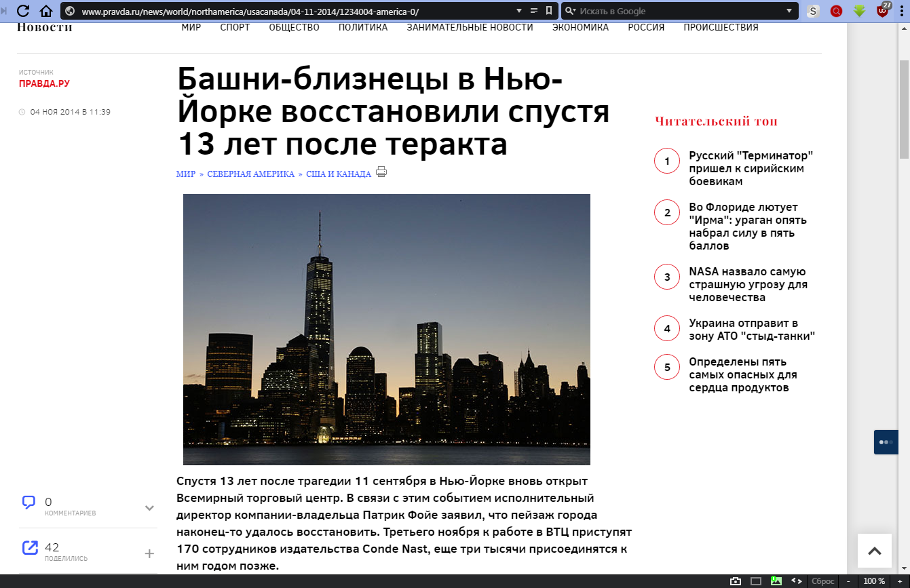The width and height of the screenshot is (910, 588).
Task: Open the 'S' extension icon
Action: tap(813, 11)
